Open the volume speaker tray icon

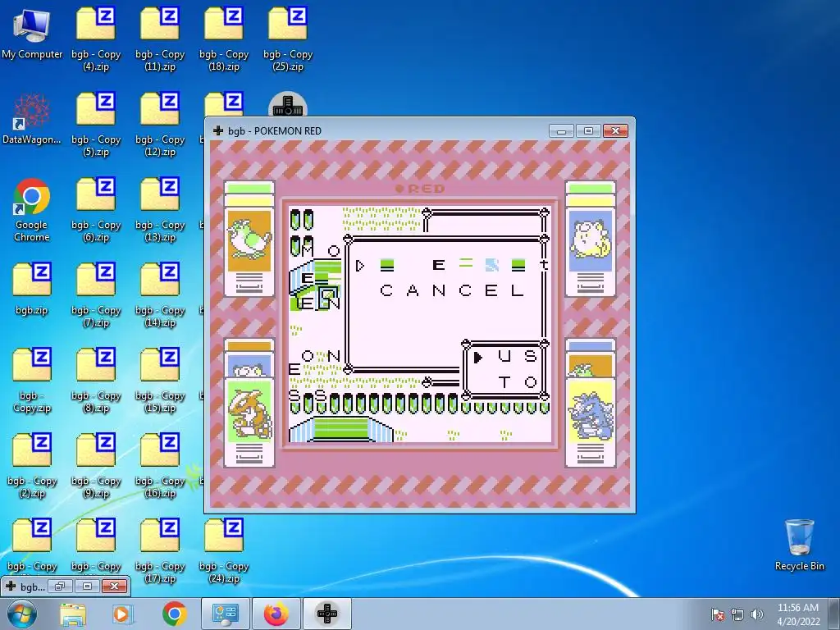click(757, 614)
